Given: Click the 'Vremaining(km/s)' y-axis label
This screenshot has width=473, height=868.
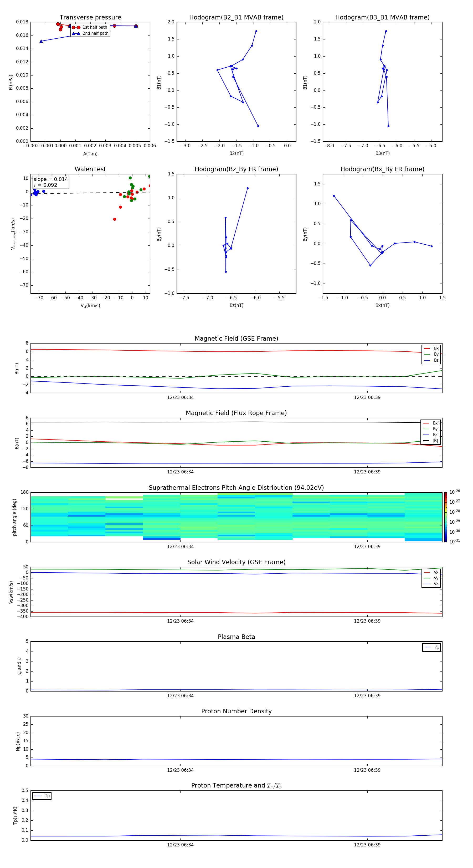Looking at the screenshot, I should [x=13, y=234].
